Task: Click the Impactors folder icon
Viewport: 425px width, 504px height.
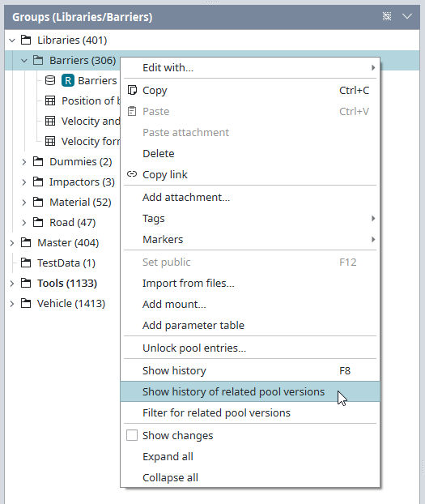Action: (x=38, y=182)
